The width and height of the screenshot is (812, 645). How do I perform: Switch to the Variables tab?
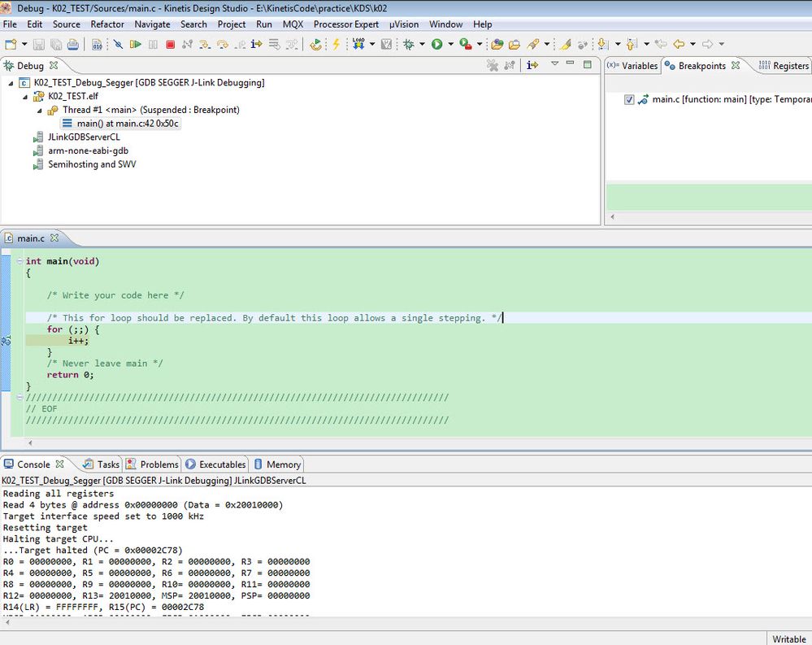[633, 66]
